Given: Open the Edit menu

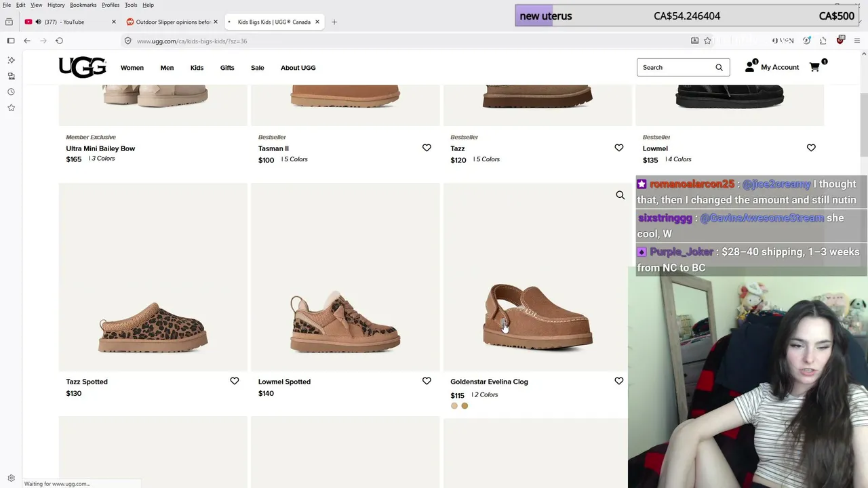Looking at the screenshot, I should coord(21,5).
